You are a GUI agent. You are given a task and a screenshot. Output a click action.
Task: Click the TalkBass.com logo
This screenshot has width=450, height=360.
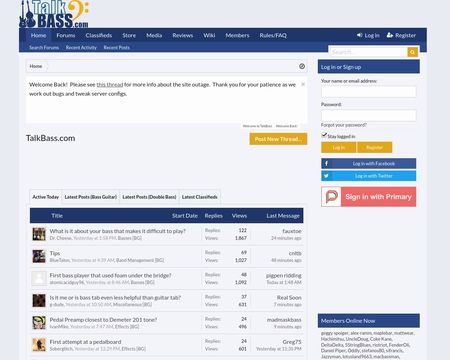(x=54, y=14)
